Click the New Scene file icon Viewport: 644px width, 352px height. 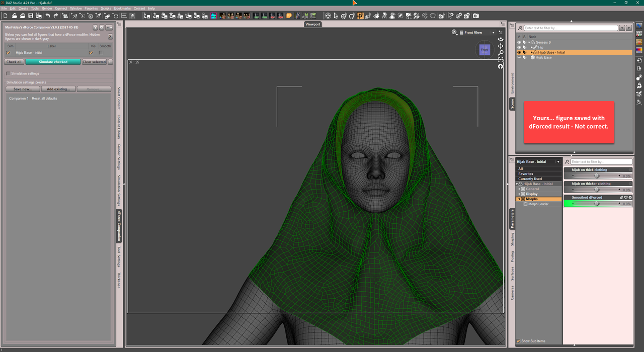pyautogui.click(x=5, y=16)
